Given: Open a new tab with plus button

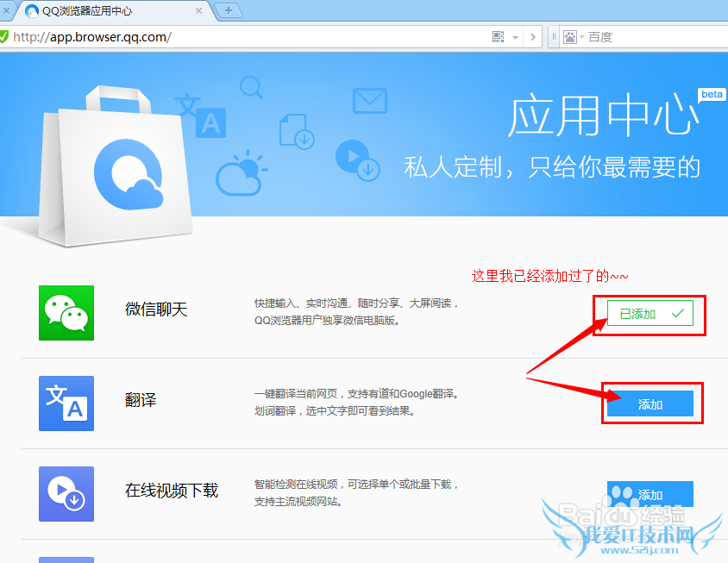Looking at the screenshot, I should coord(229,9).
